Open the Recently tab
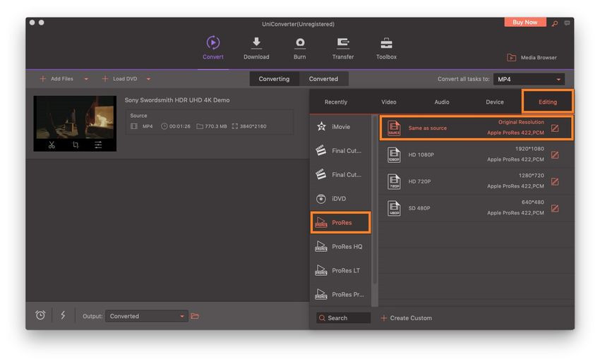The image size is (600, 364). point(336,102)
